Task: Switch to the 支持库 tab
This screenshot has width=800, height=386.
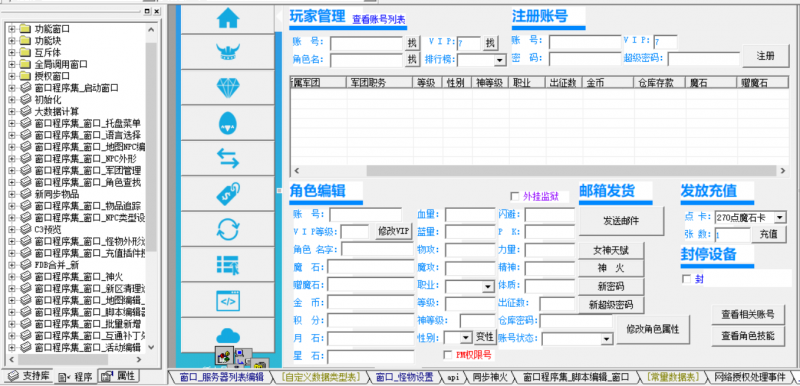Action: pyautogui.click(x=28, y=377)
